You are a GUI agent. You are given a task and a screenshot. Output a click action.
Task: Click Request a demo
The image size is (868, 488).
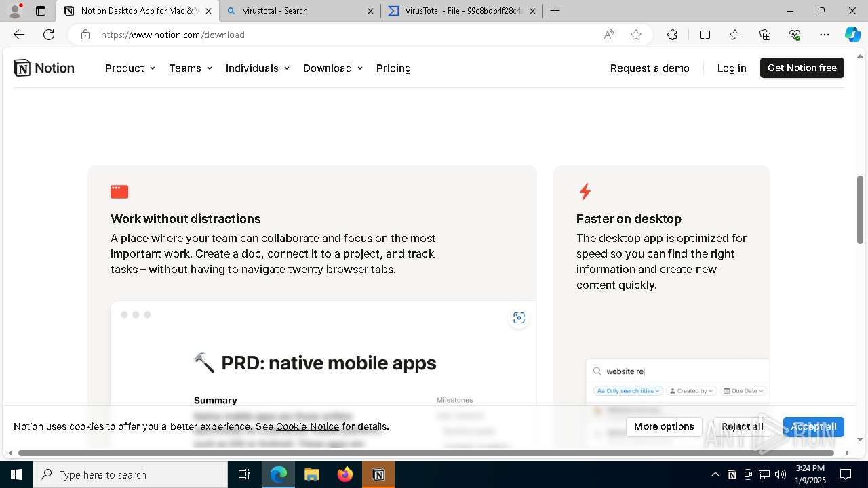[650, 68]
